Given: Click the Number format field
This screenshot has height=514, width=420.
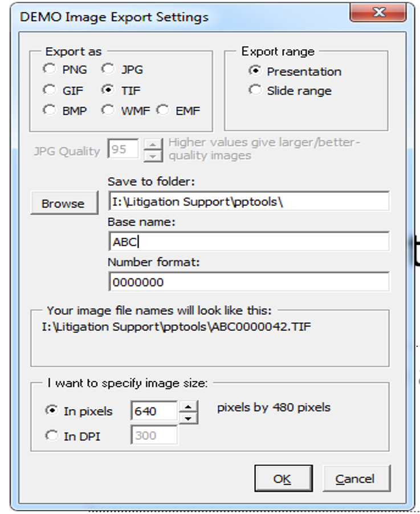Looking at the screenshot, I should click(249, 282).
